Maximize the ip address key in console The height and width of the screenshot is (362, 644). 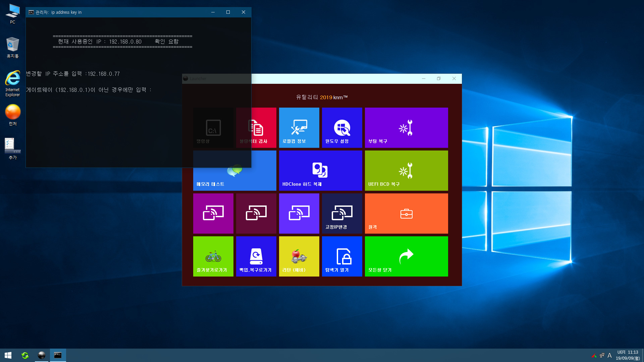(x=228, y=12)
